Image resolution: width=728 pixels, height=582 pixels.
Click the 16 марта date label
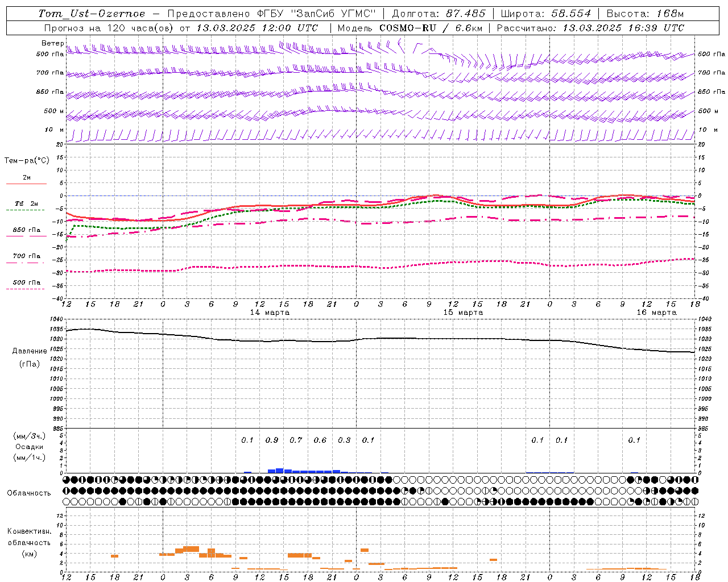[x=656, y=312]
